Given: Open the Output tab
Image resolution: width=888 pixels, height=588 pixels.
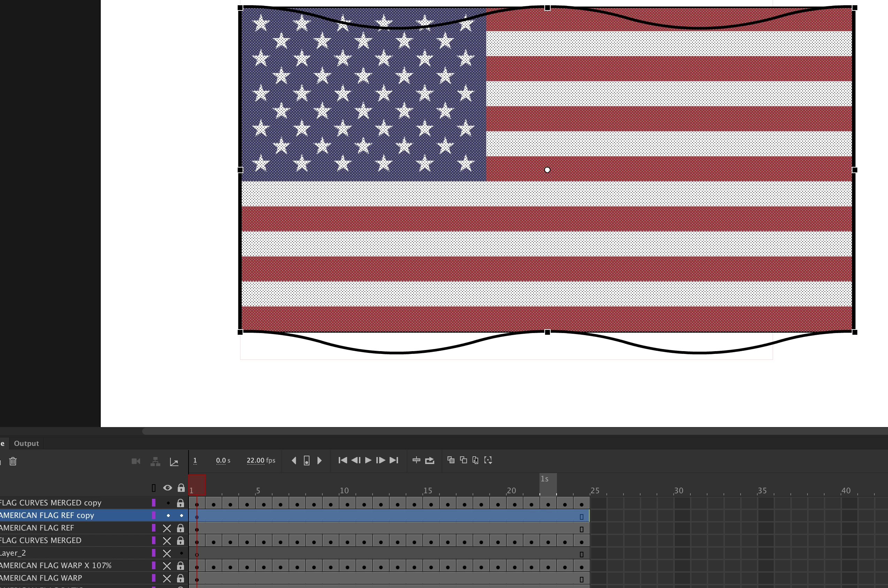Looking at the screenshot, I should coord(26,443).
